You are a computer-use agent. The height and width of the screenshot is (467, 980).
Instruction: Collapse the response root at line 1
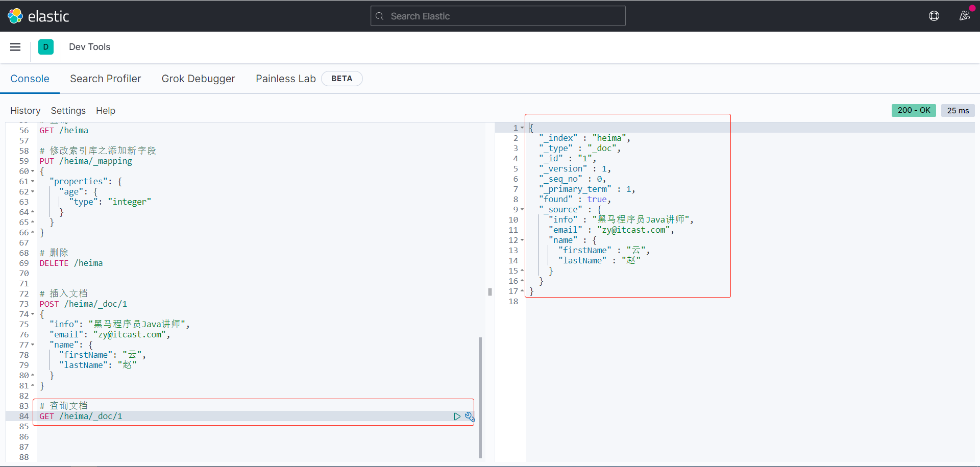[x=522, y=128]
